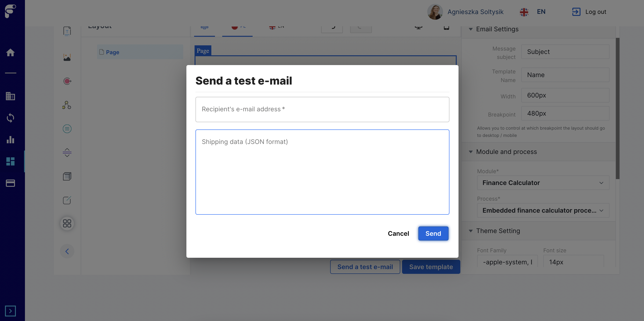Viewport: 644px width, 321px height.
Task: Click Send to deliver test e-mail
Action: click(433, 233)
